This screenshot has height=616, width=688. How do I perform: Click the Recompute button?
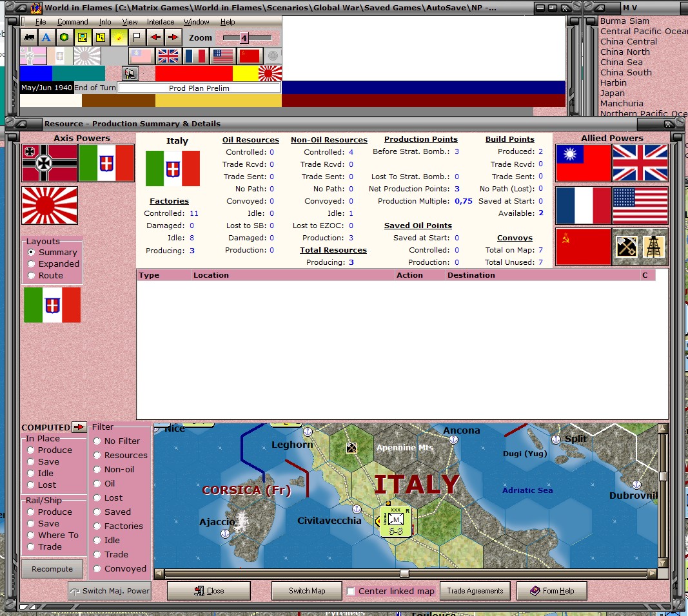[52, 569]
